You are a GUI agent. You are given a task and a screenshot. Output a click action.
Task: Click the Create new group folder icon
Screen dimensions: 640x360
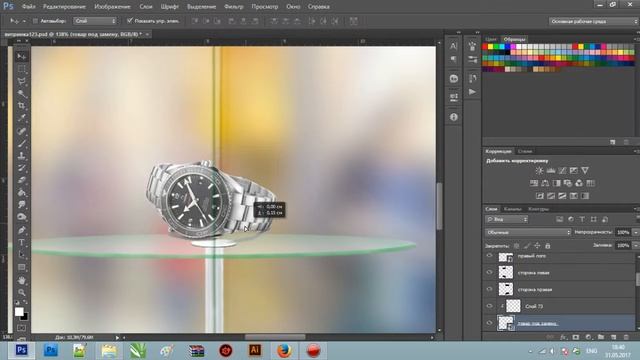pyautogui.click(x=601, y=337)
